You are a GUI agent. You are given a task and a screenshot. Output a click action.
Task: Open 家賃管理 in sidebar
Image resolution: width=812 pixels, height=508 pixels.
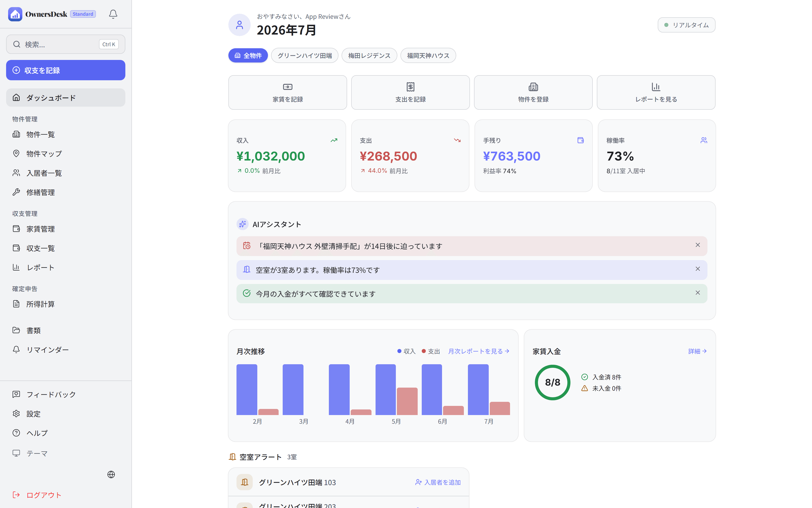pos(66,229)
